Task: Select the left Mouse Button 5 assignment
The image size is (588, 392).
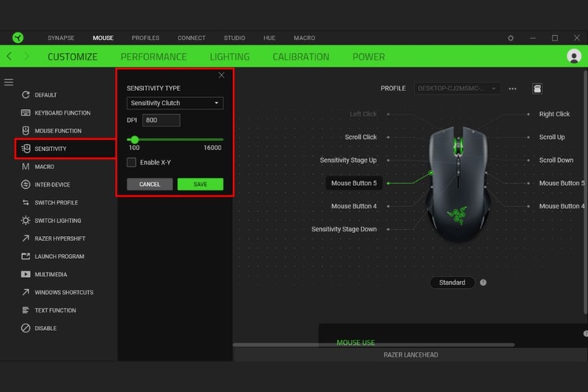Action: coord(354,183)
